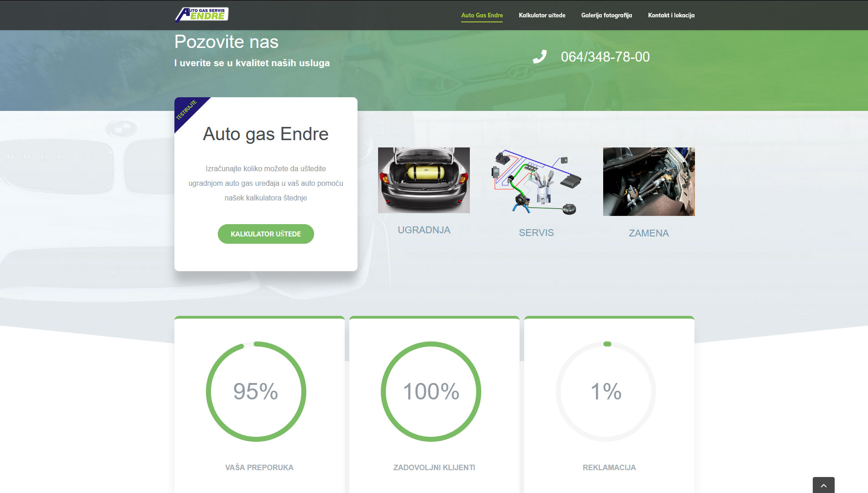Select the SERVIS service label

coord(536,233)
